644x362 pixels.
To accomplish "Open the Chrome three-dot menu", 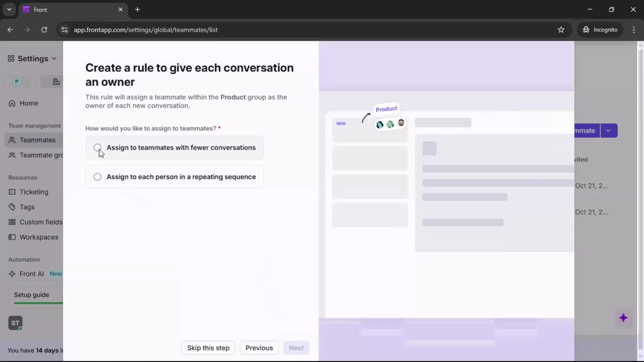I will point(634,30).
